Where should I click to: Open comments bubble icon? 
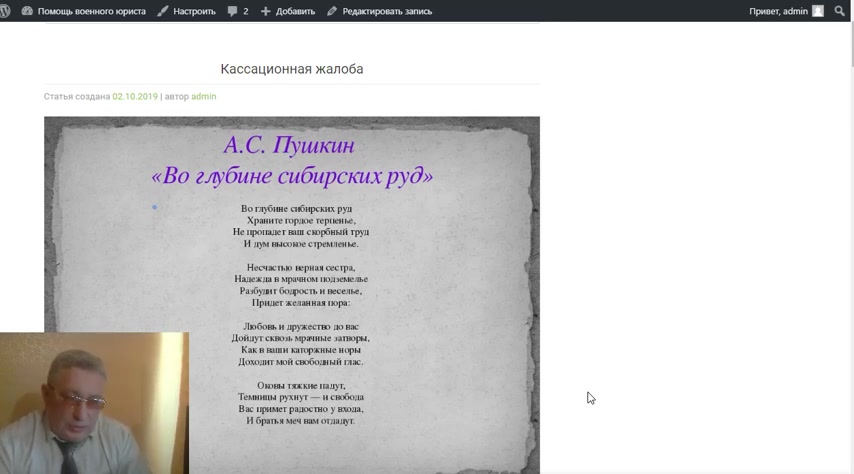click(233, 11)
